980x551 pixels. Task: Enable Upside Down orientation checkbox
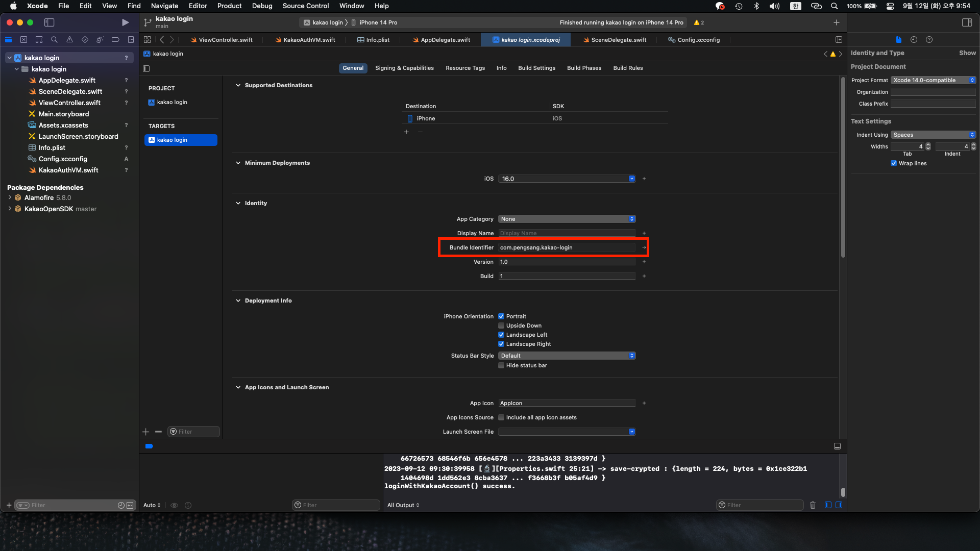coord(501,325)
